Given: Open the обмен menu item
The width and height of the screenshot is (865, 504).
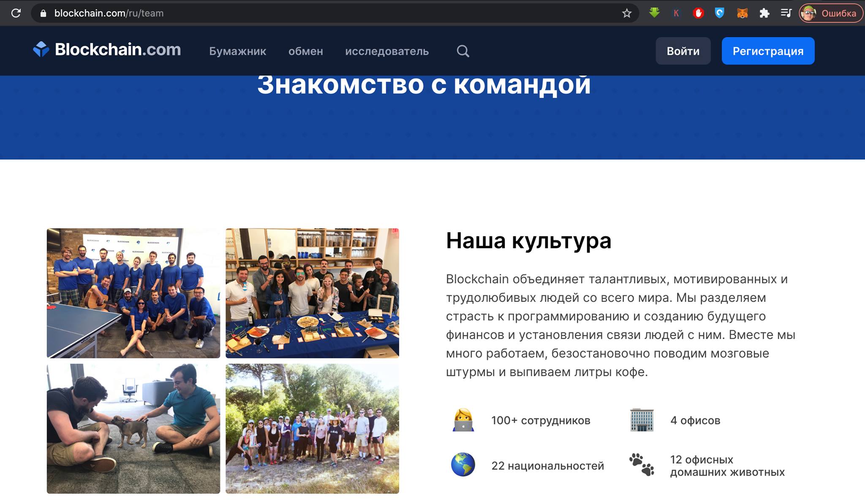Looking at the screenshot, I should click(x=305, y=51).
